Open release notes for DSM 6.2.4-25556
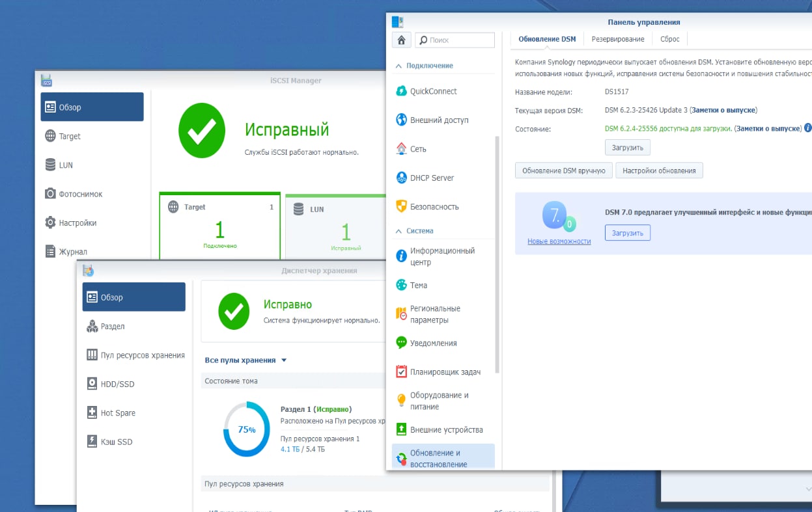The width and height of the screenshot is (812, 512). point(769,128)
